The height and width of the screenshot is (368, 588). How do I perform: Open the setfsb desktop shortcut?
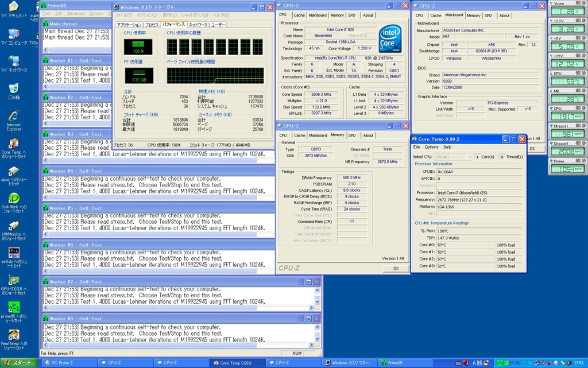point(14,253)
